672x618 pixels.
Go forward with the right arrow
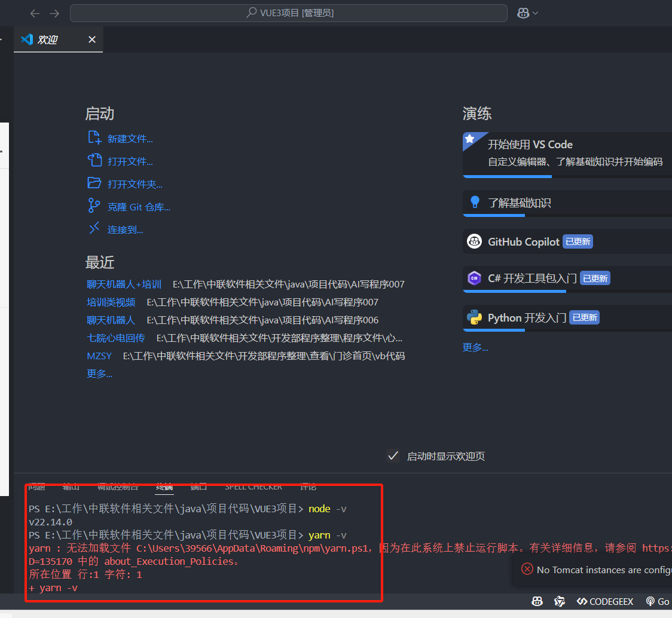(x=54, y=13)
